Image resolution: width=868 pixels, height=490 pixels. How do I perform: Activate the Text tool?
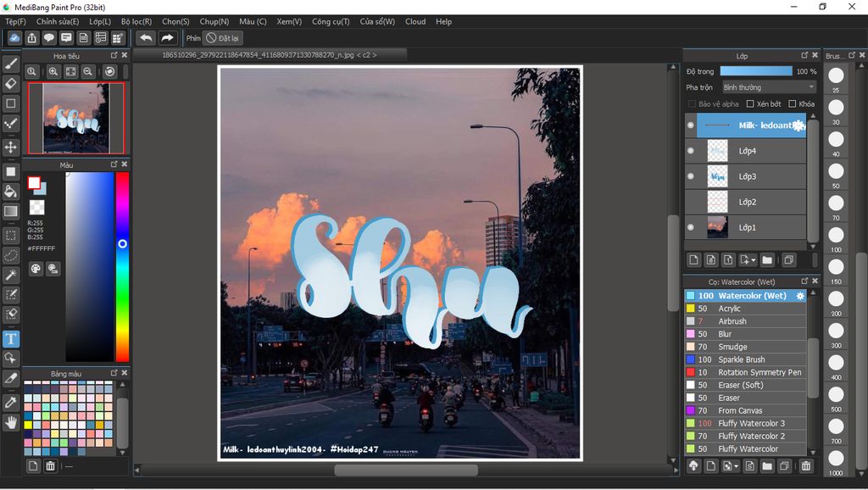coord(10,338)
